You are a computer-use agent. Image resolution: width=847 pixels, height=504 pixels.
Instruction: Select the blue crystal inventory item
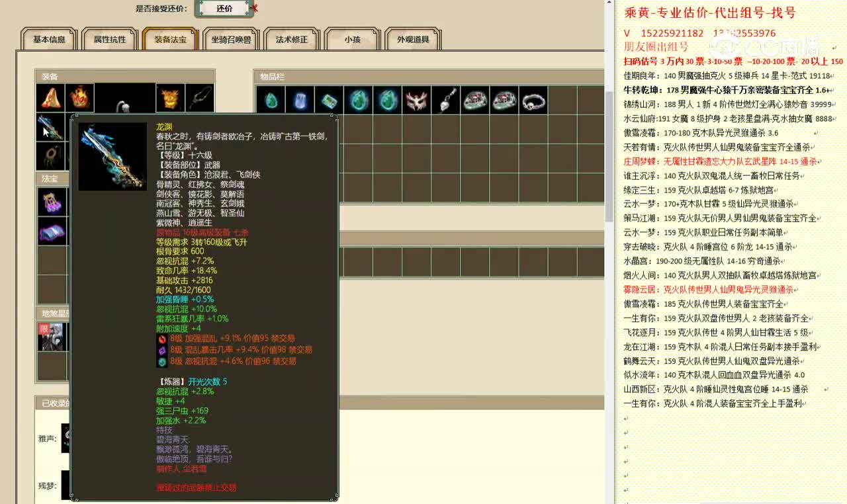[x=300, y=101]
